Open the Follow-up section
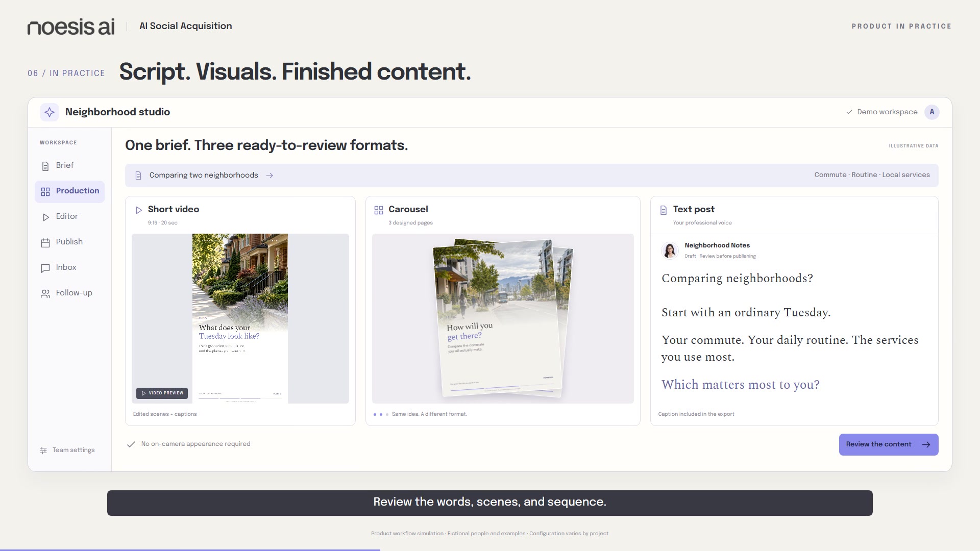980x551 pixels. click(69, 293)
